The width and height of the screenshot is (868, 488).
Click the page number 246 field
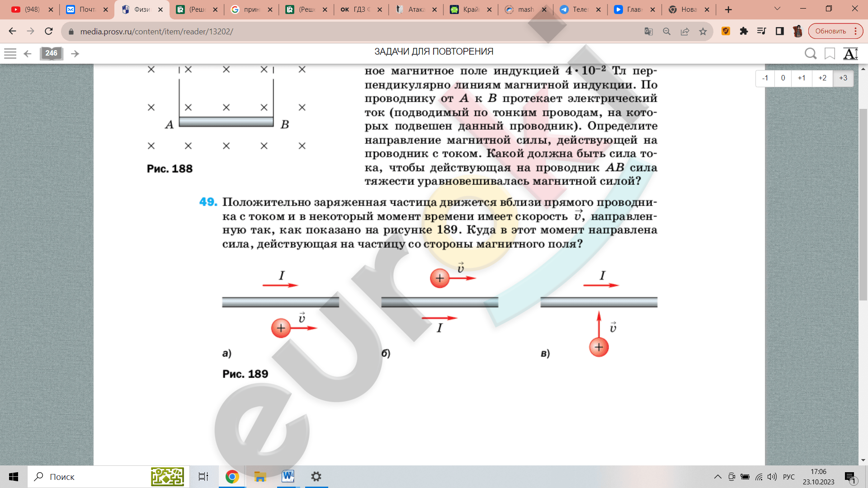(52, 53)
